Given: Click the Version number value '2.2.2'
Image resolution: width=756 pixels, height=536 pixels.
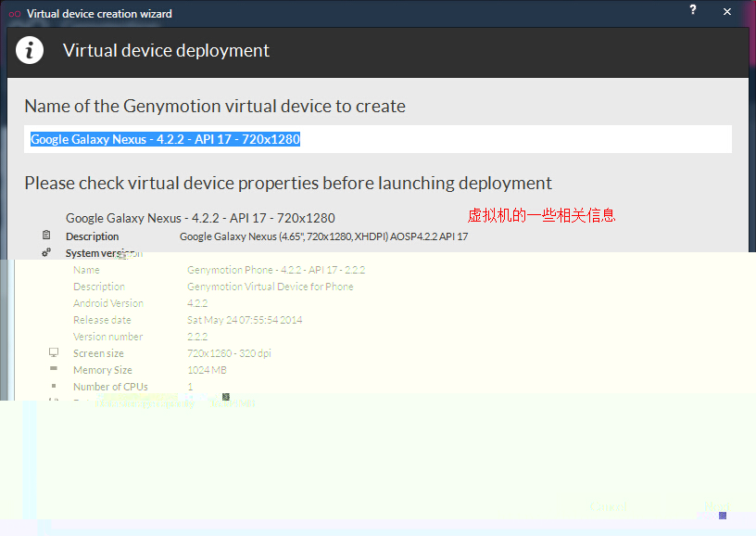Looking at the screenshot, I should click(x=197, y=337).
